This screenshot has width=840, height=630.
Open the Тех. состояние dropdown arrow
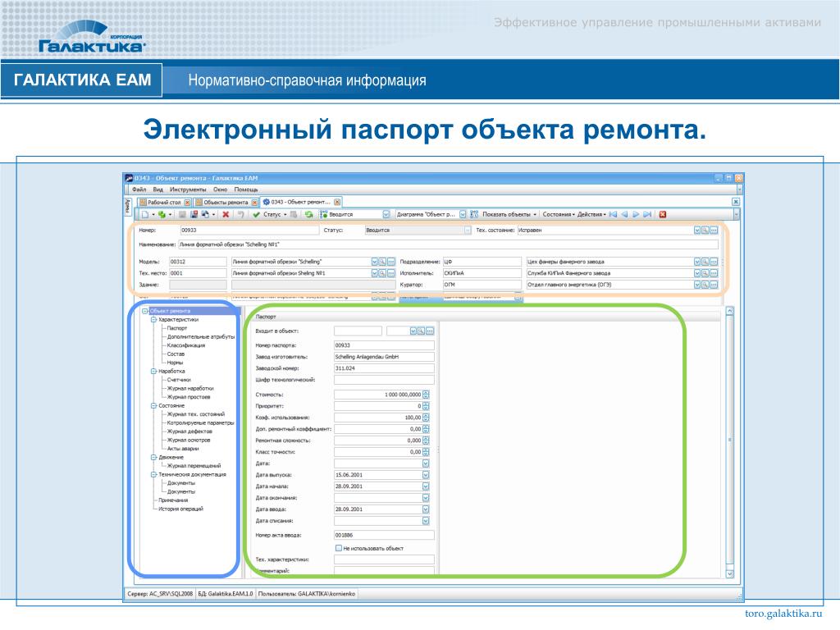pyautogui.click(x=697, y=230)
